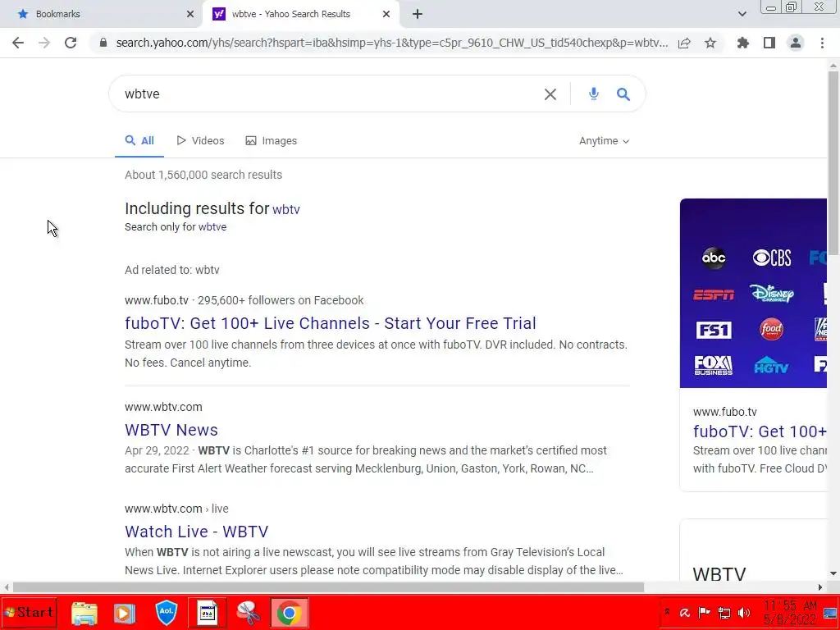Screen dimensions: 840x630
Task: Close the Yahoo Search Results tab
Action: pyautogui.click(x=386, y=14)
